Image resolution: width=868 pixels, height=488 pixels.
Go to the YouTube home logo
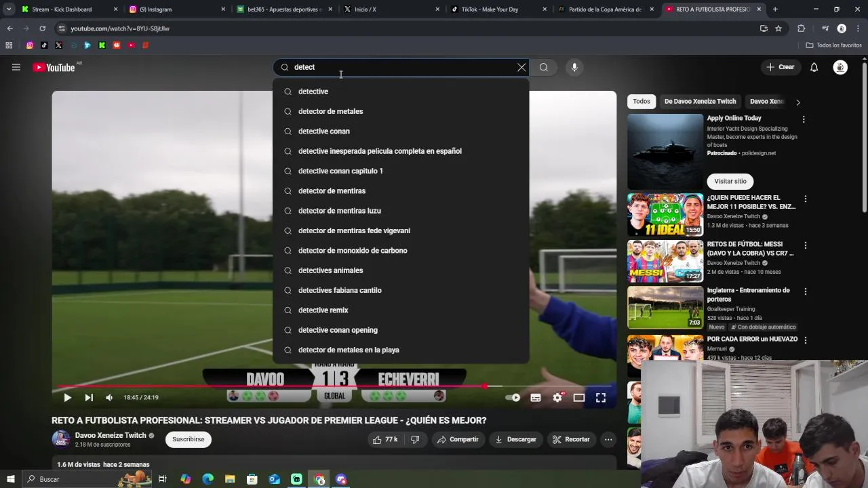point(54,67)
